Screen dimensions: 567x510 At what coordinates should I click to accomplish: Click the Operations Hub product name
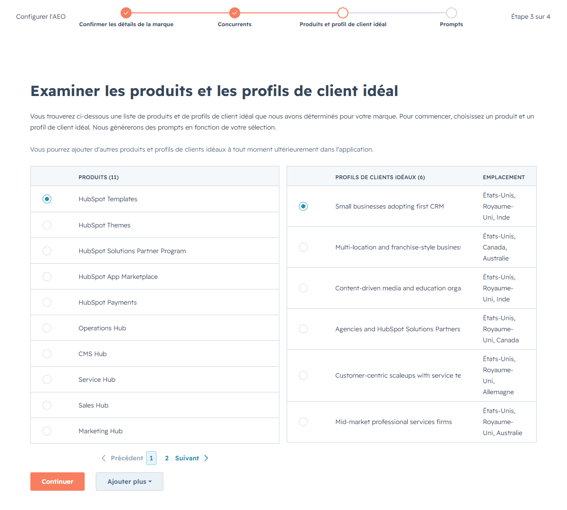tap(102, 328)
